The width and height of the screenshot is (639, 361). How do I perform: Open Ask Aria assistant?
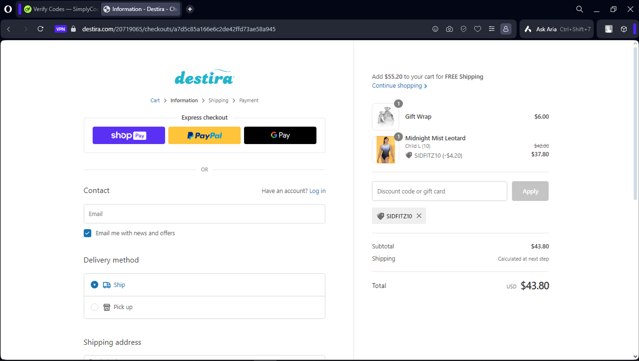click(557, 29)
